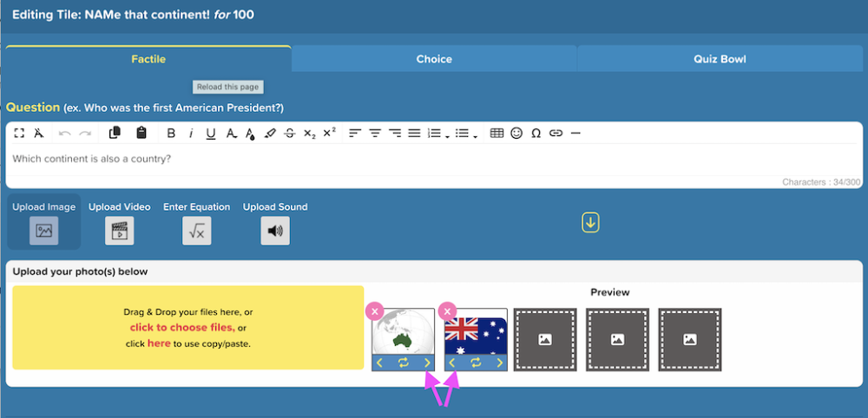Toggle superscript formatting
This screenshot has height=418, width=868.
click(329, 133)
